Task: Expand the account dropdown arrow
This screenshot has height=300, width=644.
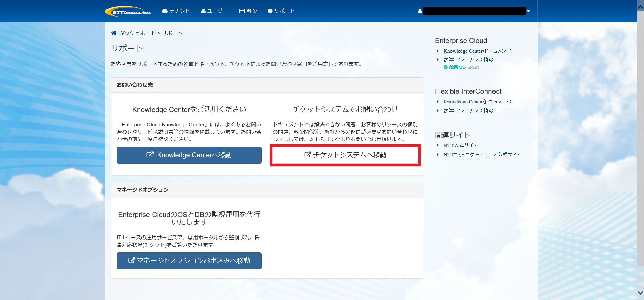Action: click(x=528, y=11)
